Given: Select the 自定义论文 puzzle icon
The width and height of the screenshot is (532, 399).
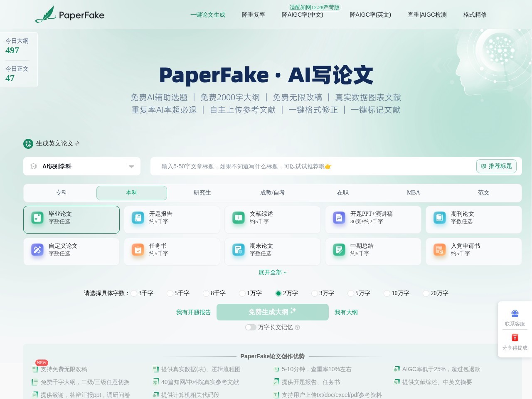Looking at the screenshot, I should point(37,249).
